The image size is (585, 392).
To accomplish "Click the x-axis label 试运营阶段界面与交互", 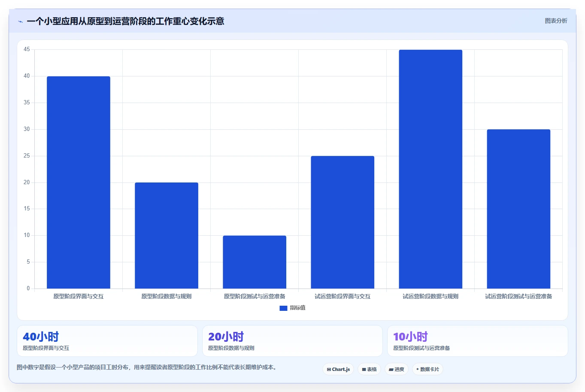I will (343, 296).
